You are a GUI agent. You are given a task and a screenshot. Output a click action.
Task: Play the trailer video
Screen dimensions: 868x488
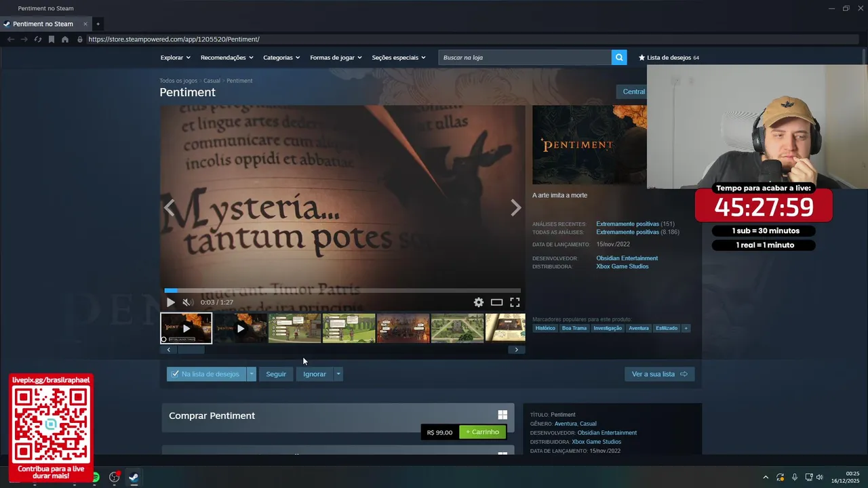(171, 302)
